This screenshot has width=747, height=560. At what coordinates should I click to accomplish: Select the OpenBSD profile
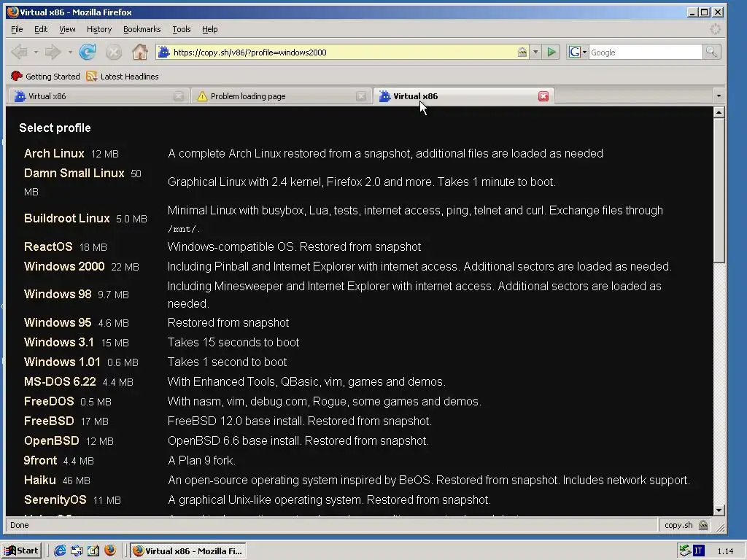point(52,440)
